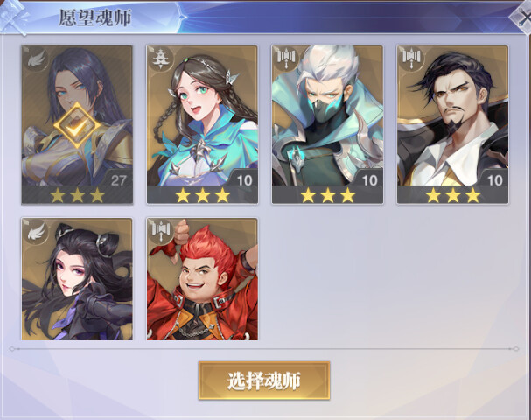
Task: Click the pagoda class icon on braided girl card
Action: coord(158,59)
